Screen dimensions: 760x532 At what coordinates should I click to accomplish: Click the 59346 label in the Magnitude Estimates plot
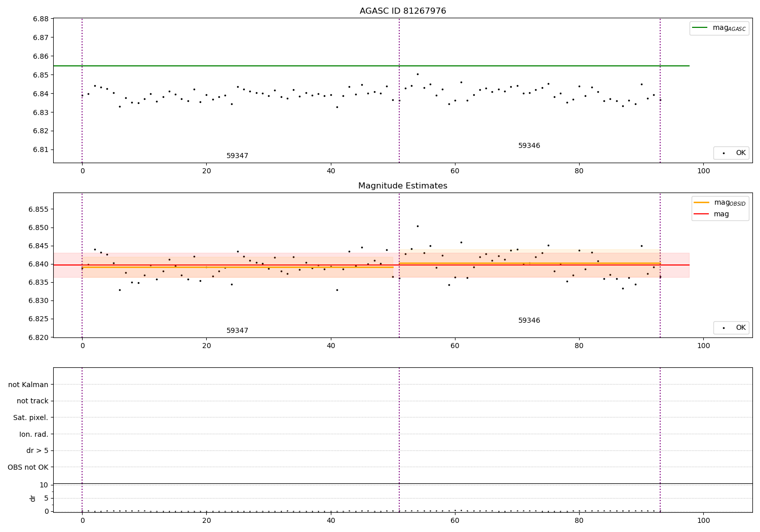(x=529, y=321)
